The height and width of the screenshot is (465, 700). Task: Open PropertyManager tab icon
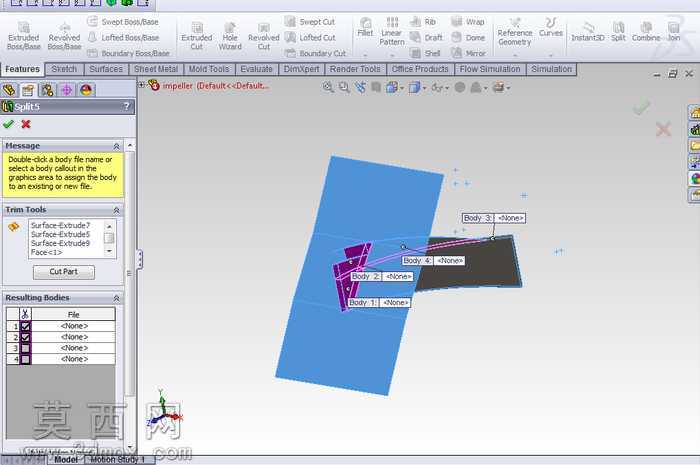pyautogui.click(x=28, y=90)
